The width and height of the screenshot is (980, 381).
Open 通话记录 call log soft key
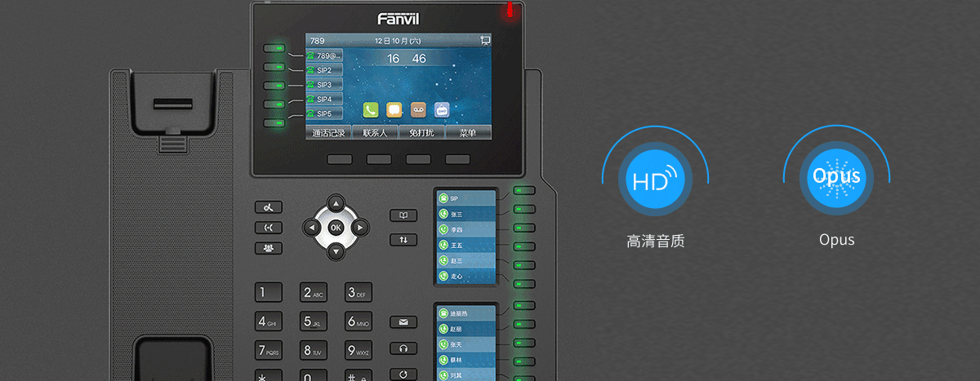click(x=328, y=132)
